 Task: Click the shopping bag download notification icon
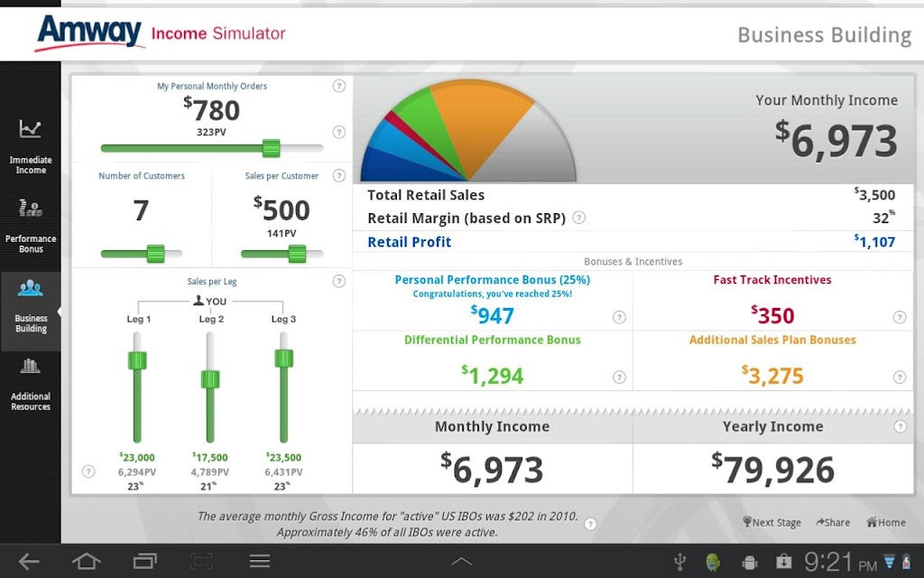click(x=784, y=562)
